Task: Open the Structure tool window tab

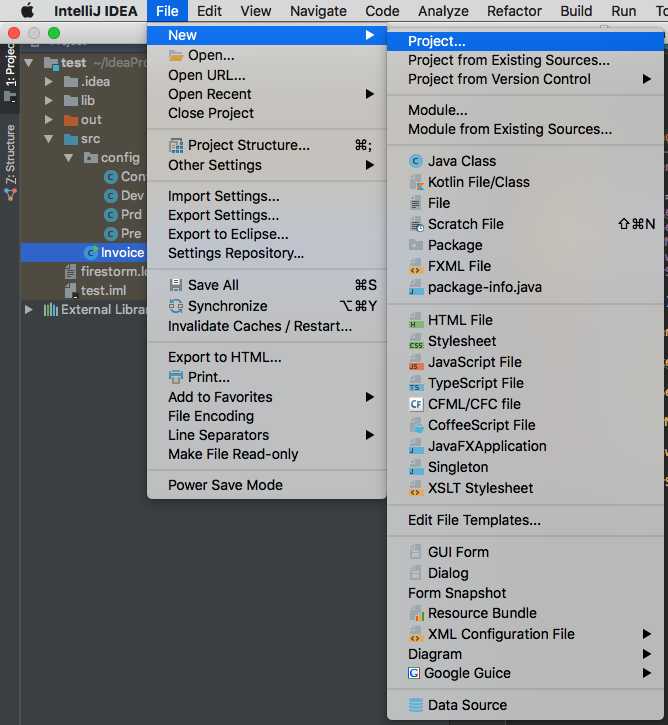Action: pos(10,162)
